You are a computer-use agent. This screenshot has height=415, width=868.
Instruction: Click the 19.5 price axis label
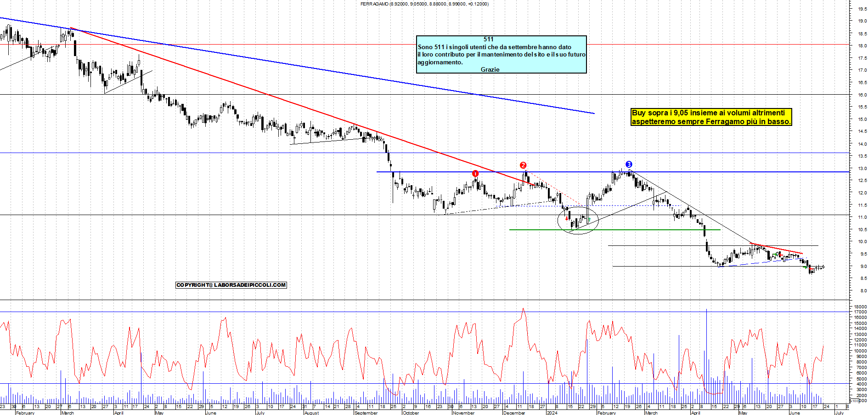pyautogui.click(x=862, y=9)
